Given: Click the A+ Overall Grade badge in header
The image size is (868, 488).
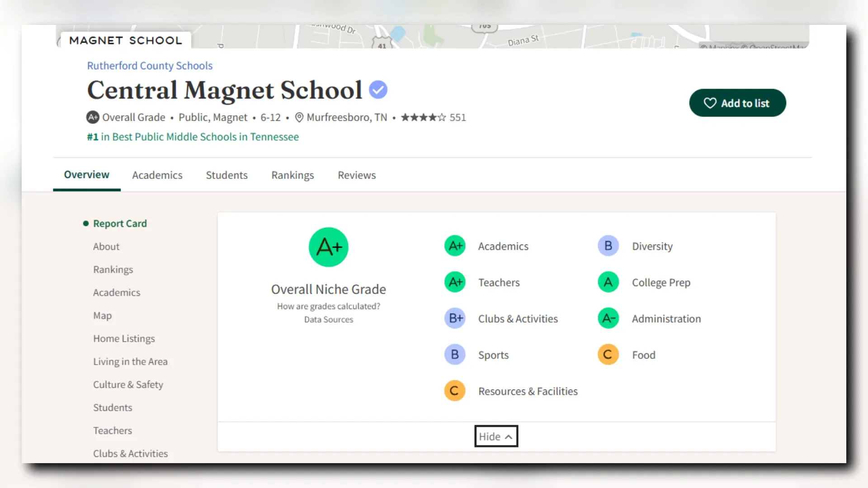Looking at the screenshot, I should coord(93,117).
